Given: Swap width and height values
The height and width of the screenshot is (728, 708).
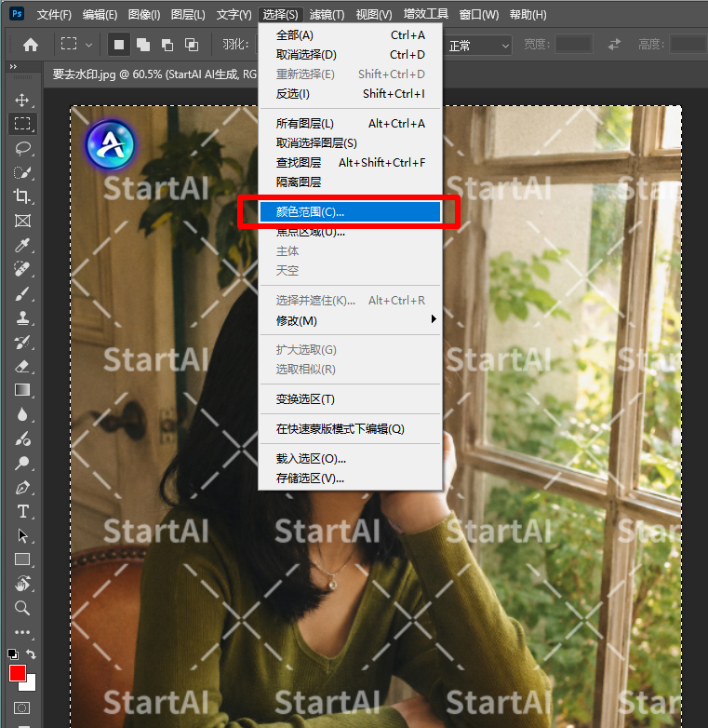Looking at the screenshot, I should pos(614,45).
